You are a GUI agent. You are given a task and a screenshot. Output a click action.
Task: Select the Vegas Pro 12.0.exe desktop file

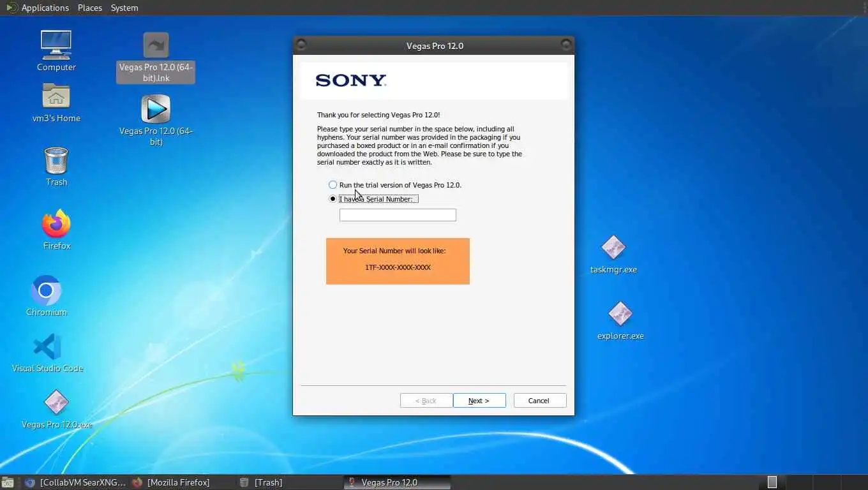pos(56,403)
